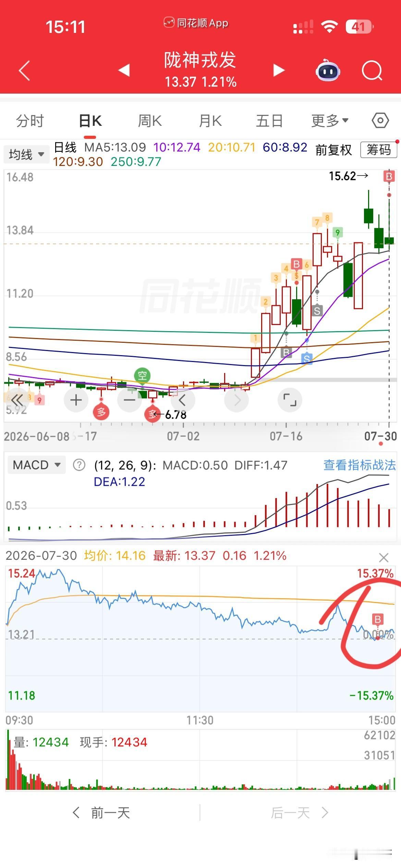Tap the chart zoom-out minus button

coord(130,400)
